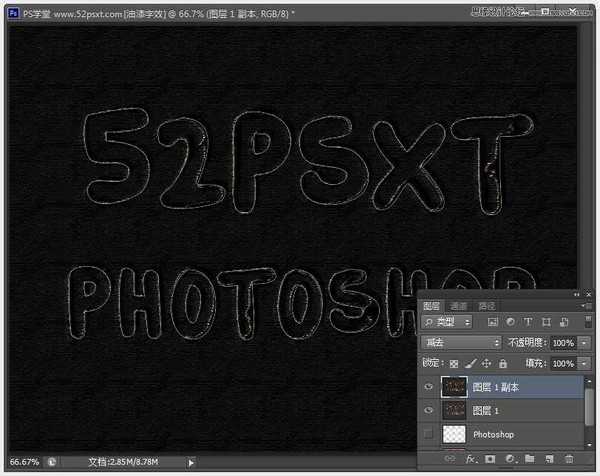The image size is (600, 476).
Task: Add a layer mask
Action: pyautogui.click(x=490, y=459)
